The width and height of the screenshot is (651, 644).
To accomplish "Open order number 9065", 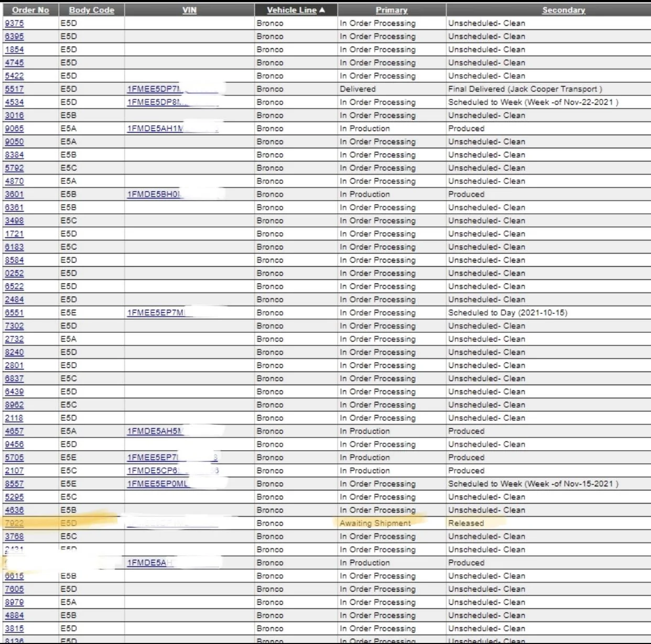I will [14, 128].
